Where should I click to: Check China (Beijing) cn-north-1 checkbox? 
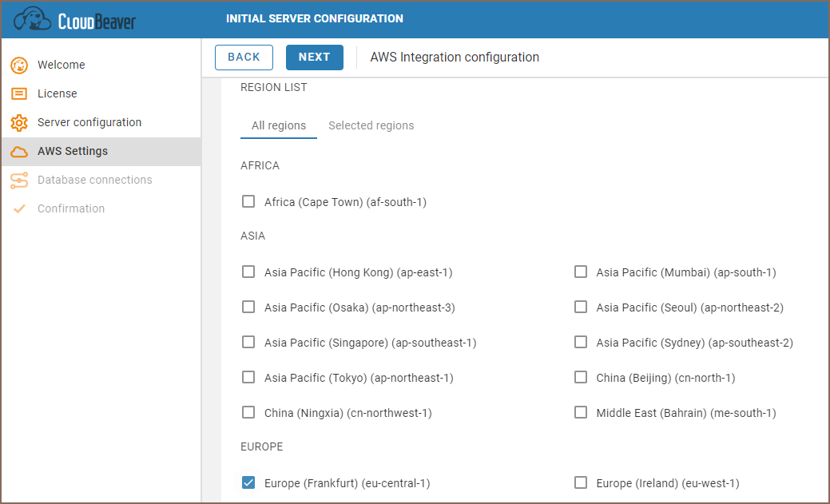pyautogui.click(x=581, y=377)
